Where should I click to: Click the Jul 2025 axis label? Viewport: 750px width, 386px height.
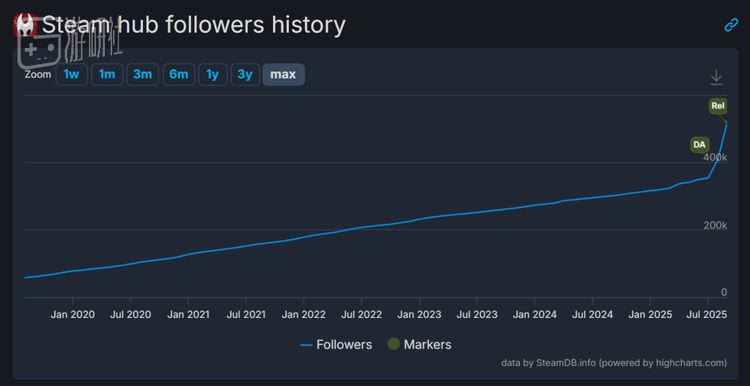(709, 314)
